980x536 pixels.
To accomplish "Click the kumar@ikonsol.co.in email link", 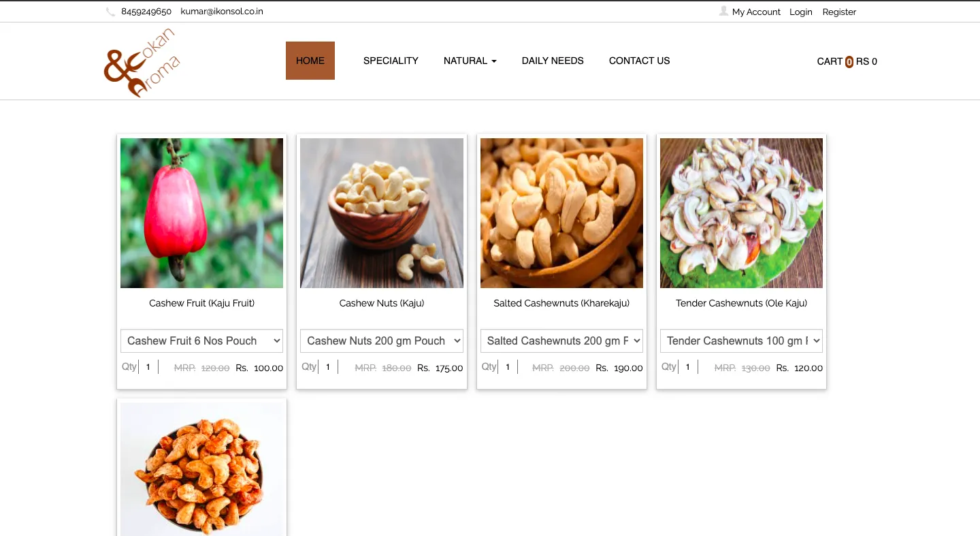I will click(222, 12).
